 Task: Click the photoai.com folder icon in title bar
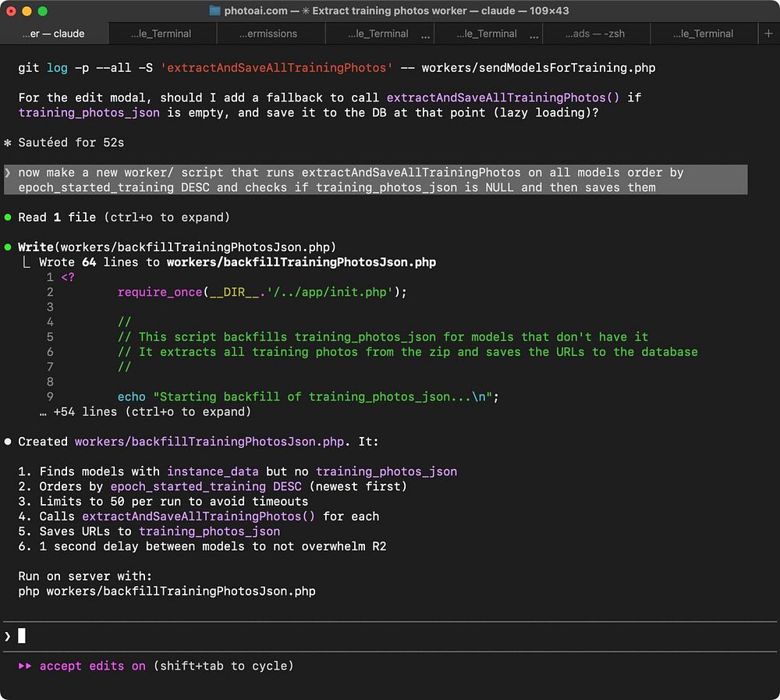click(x=215, y=11)
